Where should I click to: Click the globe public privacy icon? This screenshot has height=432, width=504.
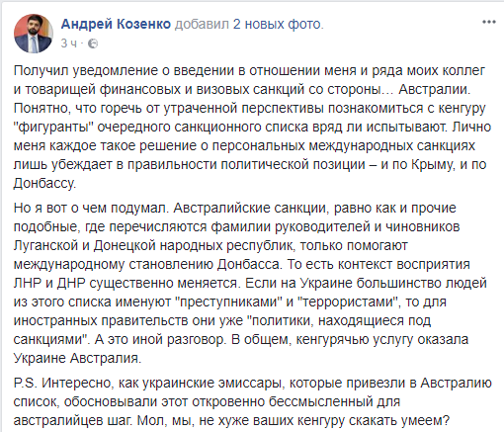point(93,43)
